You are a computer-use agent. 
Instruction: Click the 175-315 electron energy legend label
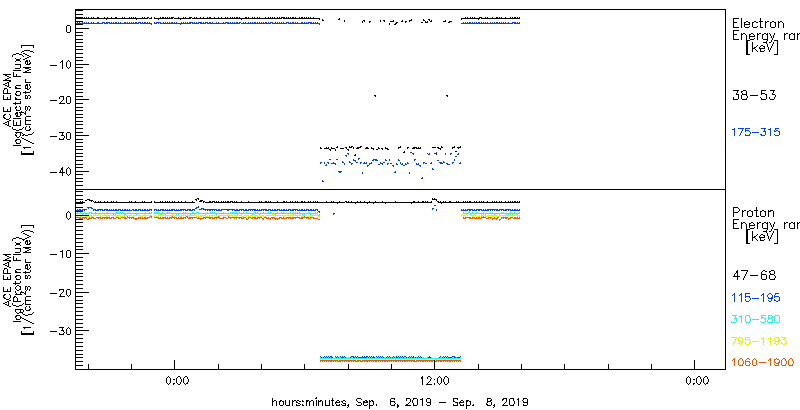[x=756, y=133]
